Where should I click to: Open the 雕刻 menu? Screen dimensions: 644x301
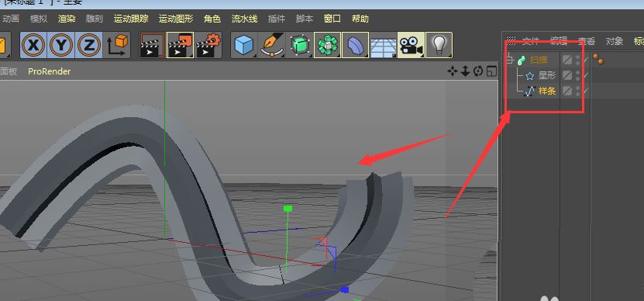pyautogui.click(x=95, y=19)
